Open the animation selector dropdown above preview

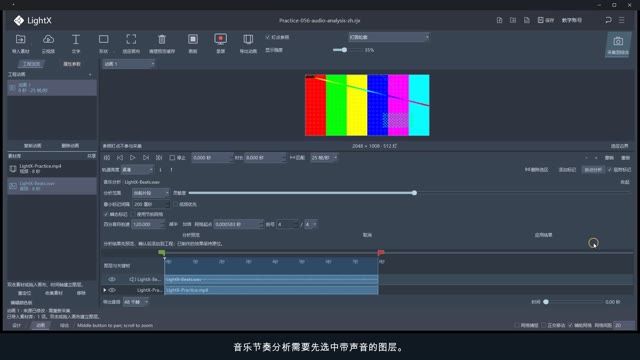pos(129,64)
